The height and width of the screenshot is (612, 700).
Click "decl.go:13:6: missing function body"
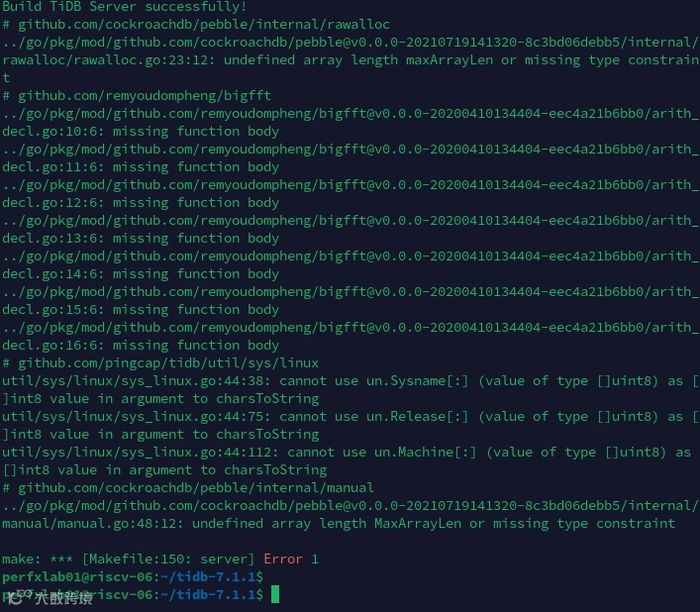(141, 239)
